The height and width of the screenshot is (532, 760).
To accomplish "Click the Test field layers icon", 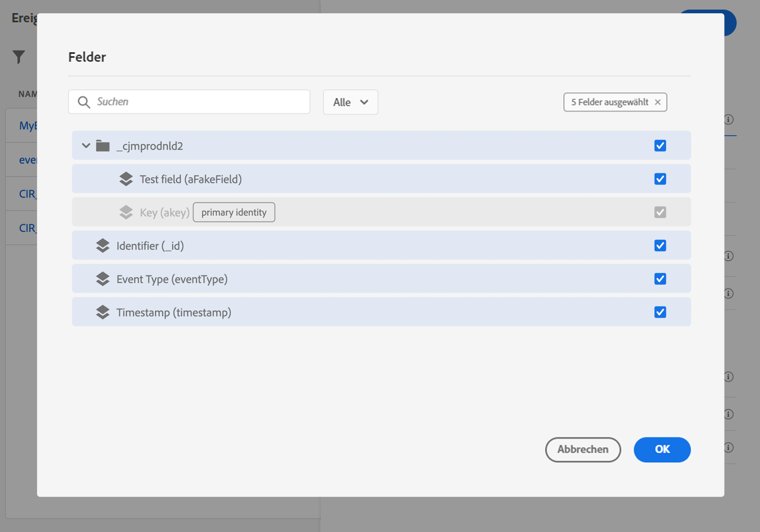I will 126,179.
